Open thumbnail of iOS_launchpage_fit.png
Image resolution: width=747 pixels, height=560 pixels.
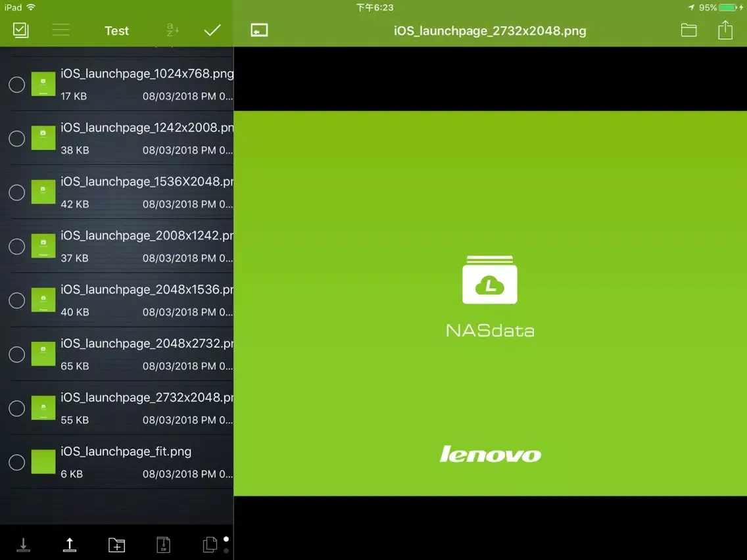pyautogui.click(x=43, y=462)
